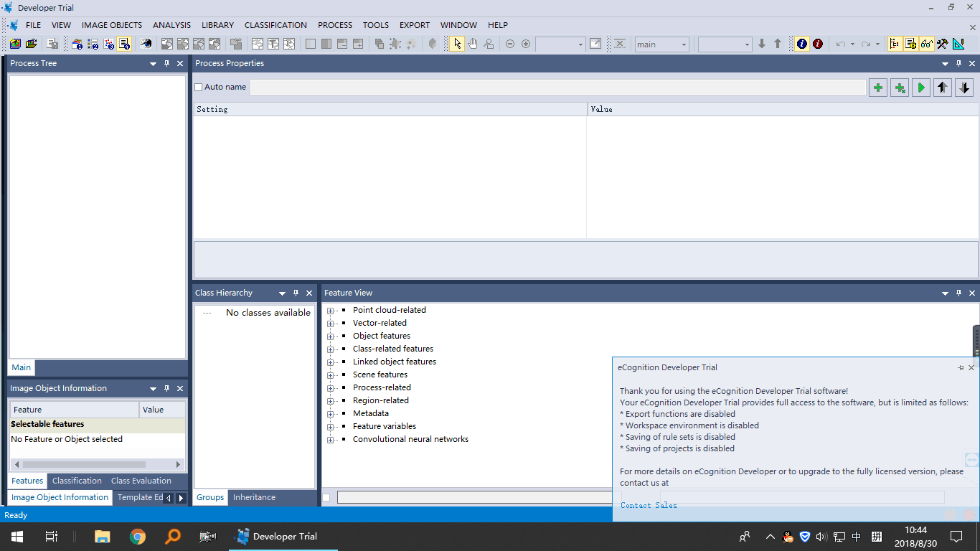Select the hand panning tool
This screenshot has height=551, width=980.
[473, 44]
